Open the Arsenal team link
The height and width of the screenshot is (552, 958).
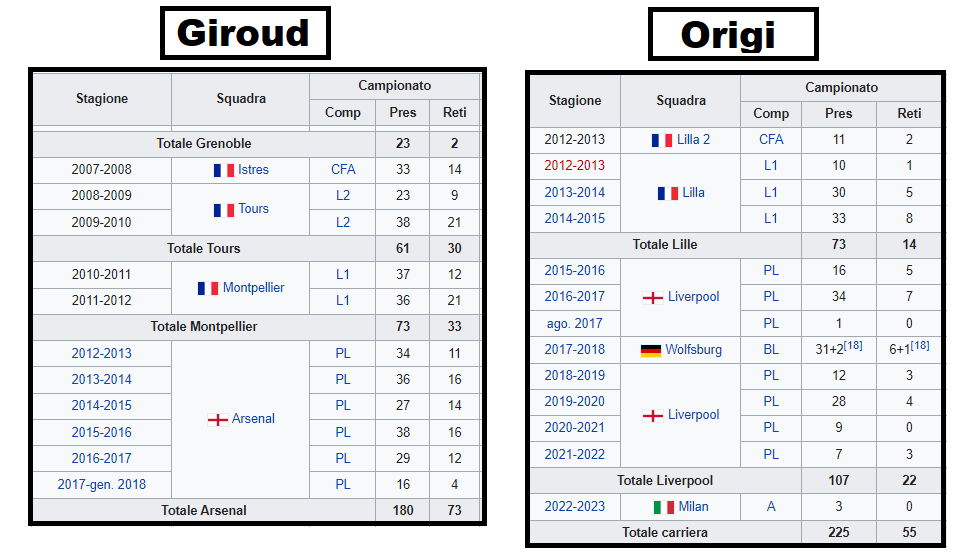(253, 419)
